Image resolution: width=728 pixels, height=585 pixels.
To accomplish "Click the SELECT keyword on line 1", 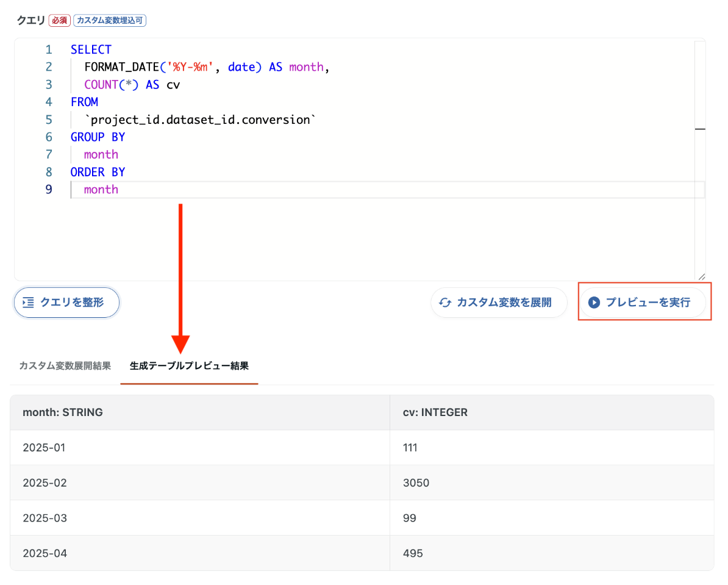I will pos(91,50).
